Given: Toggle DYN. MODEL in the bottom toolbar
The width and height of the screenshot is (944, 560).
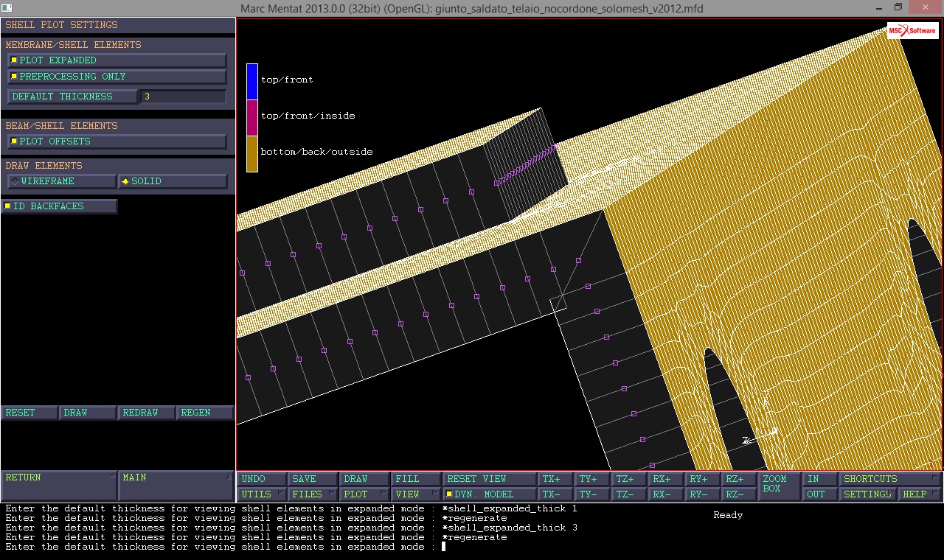Looking at the screenshot, I should (489, 494).
